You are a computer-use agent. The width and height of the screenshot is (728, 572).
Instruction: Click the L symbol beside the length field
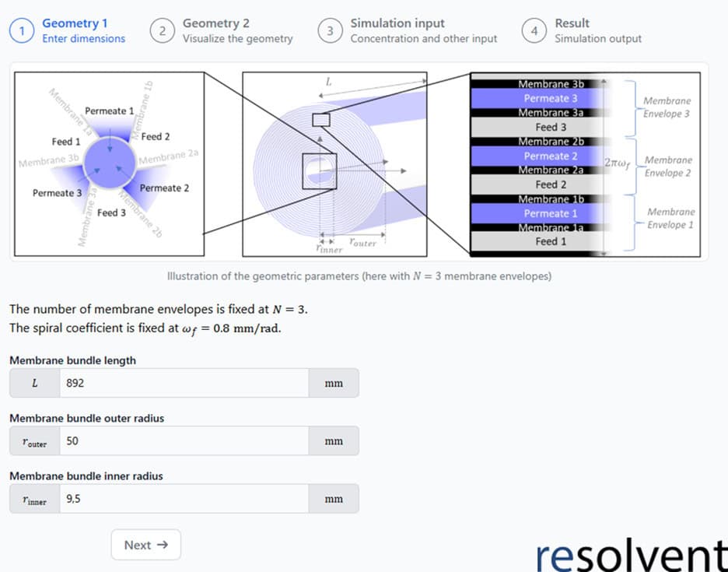coord(34,383)
